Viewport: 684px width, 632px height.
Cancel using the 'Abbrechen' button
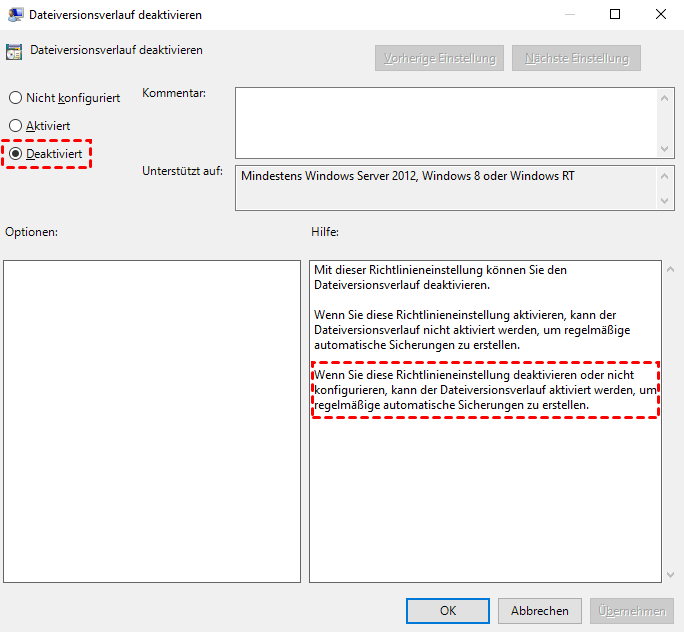540,610
